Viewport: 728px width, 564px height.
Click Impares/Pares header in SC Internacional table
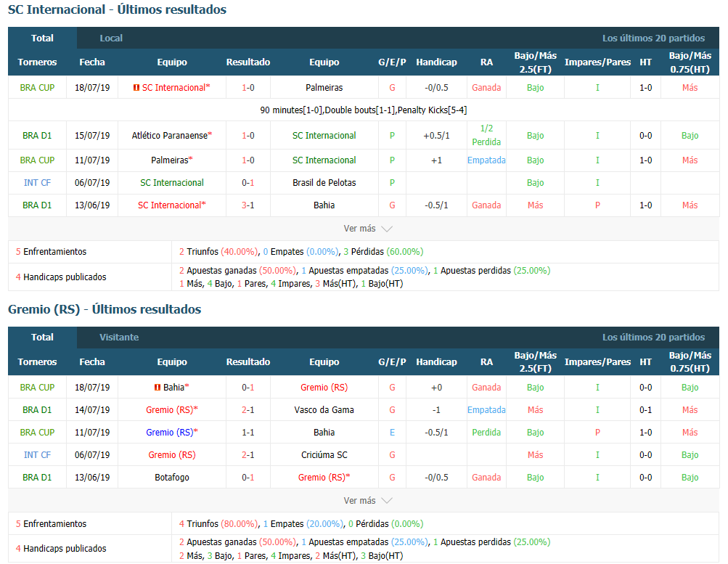click(597, 62)
